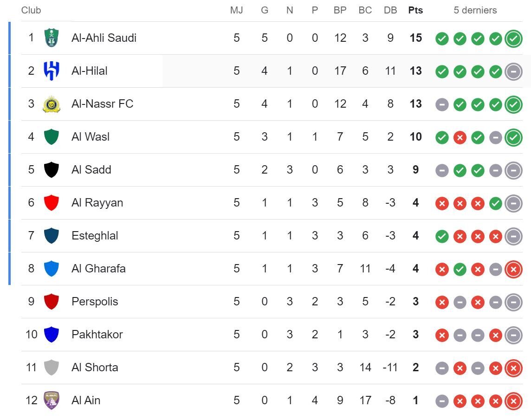Click Al Wasl's red loss result icon
This screenshot has width=531, height=420.
(x=460, y=137)
